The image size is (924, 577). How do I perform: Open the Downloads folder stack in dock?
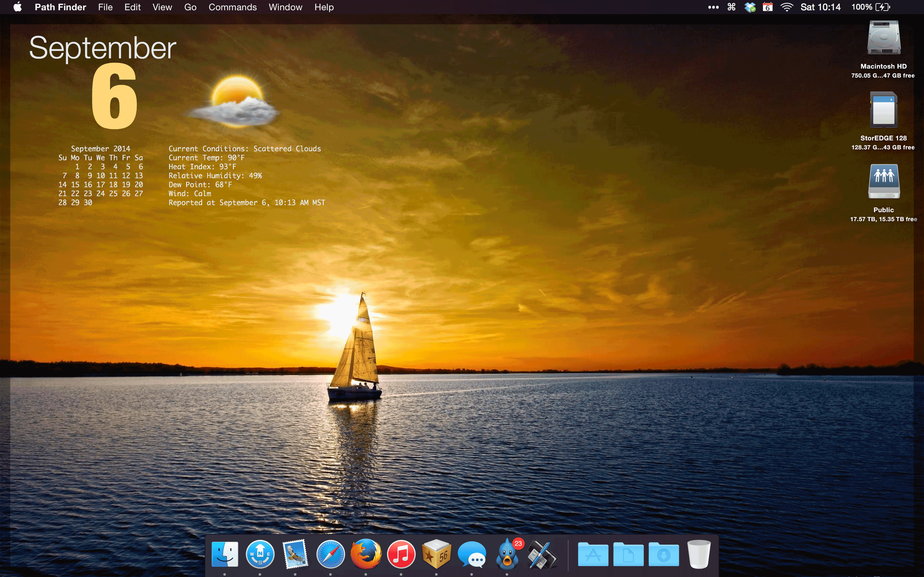coord(663,555)
